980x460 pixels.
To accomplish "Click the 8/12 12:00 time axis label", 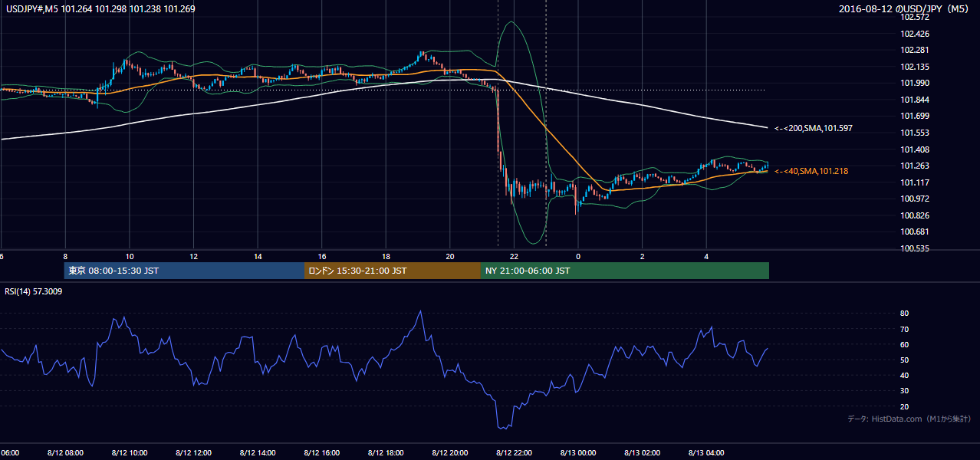I will click(193, 452).
